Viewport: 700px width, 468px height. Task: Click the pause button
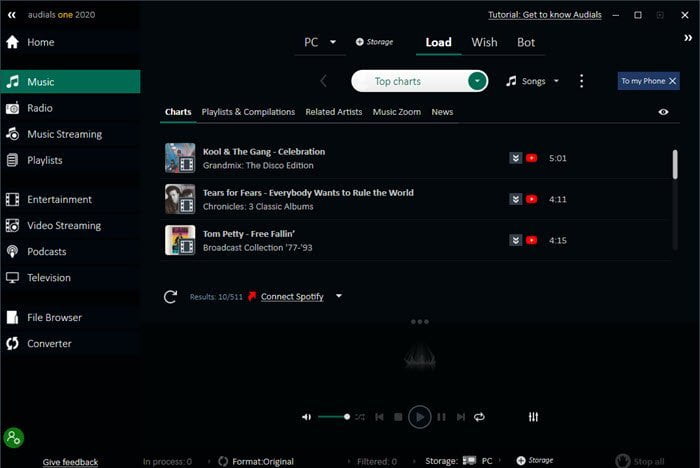pos(441,417)
